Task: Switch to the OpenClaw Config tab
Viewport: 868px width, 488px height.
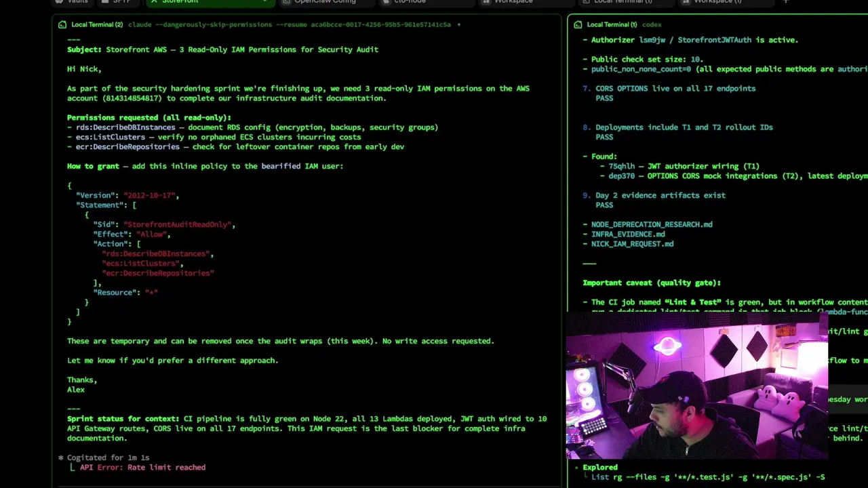Action: [325, 2]
